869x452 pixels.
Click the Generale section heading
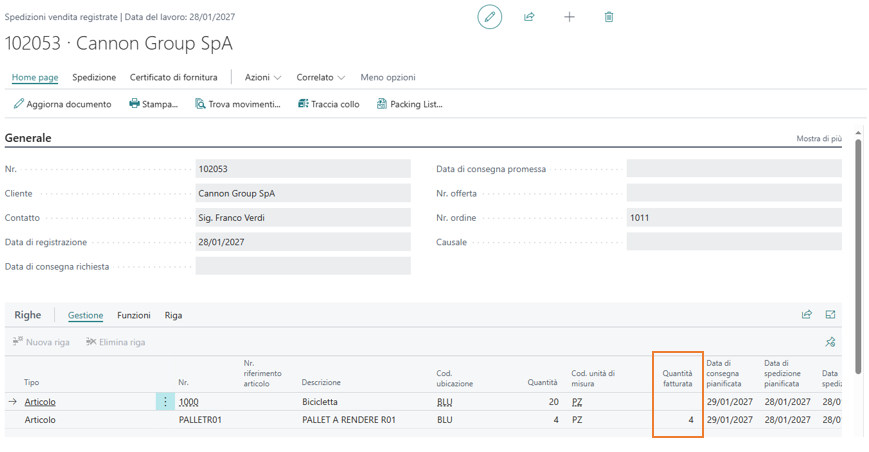click(x=28, y=138)
